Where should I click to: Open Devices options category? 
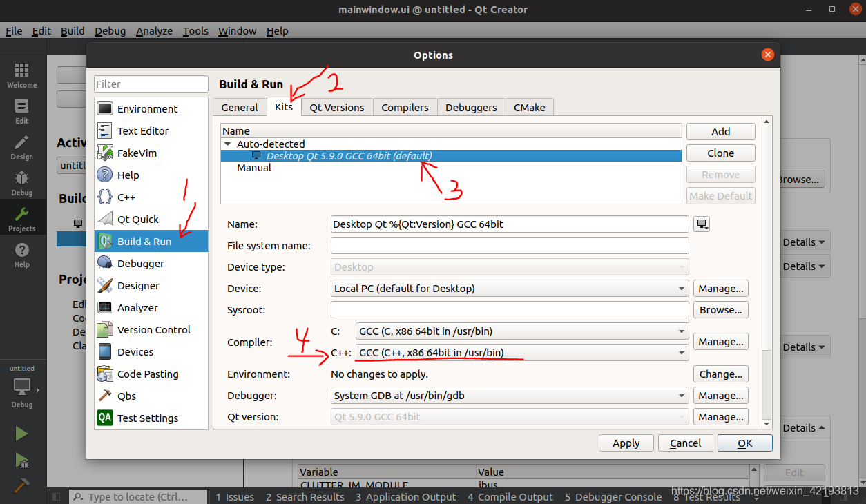[151, 351]
